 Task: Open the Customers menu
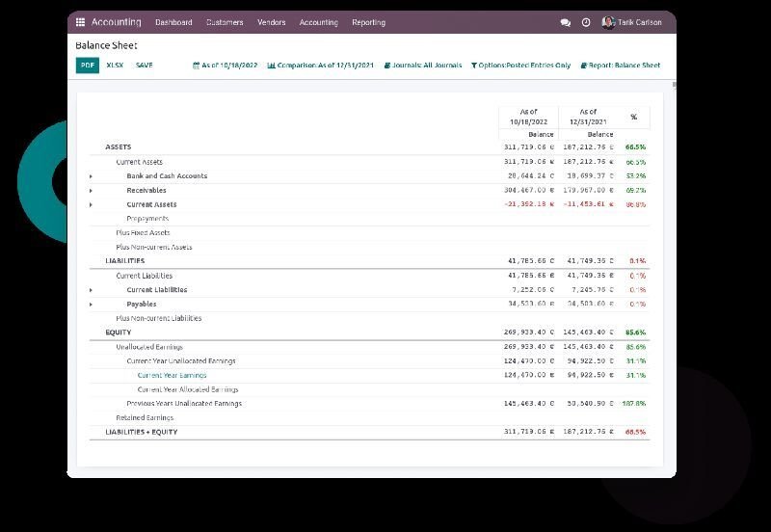tap(225, 22)
